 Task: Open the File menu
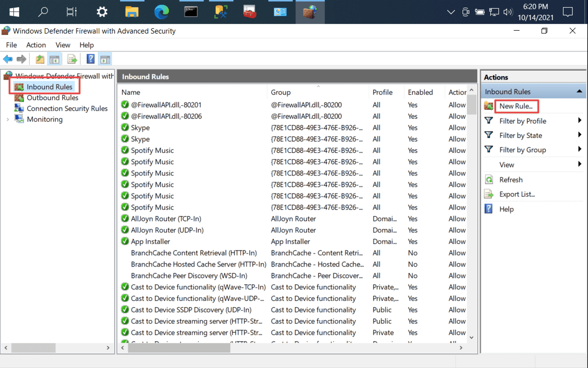(11, 45)
